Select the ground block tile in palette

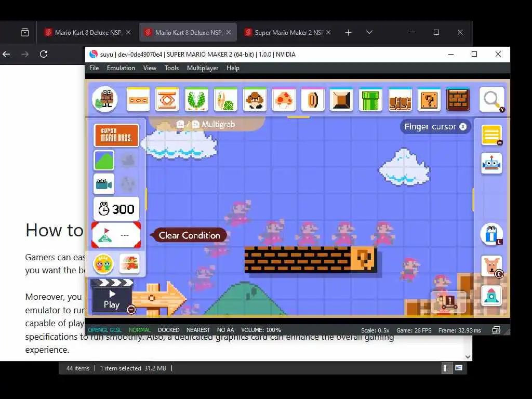pos(138,100)
